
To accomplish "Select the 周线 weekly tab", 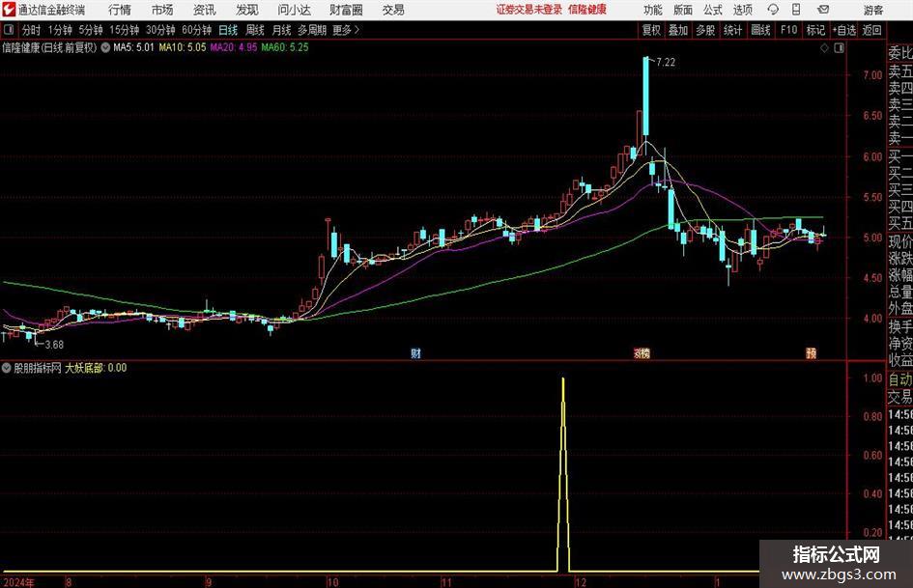I will tap(255, 30).
